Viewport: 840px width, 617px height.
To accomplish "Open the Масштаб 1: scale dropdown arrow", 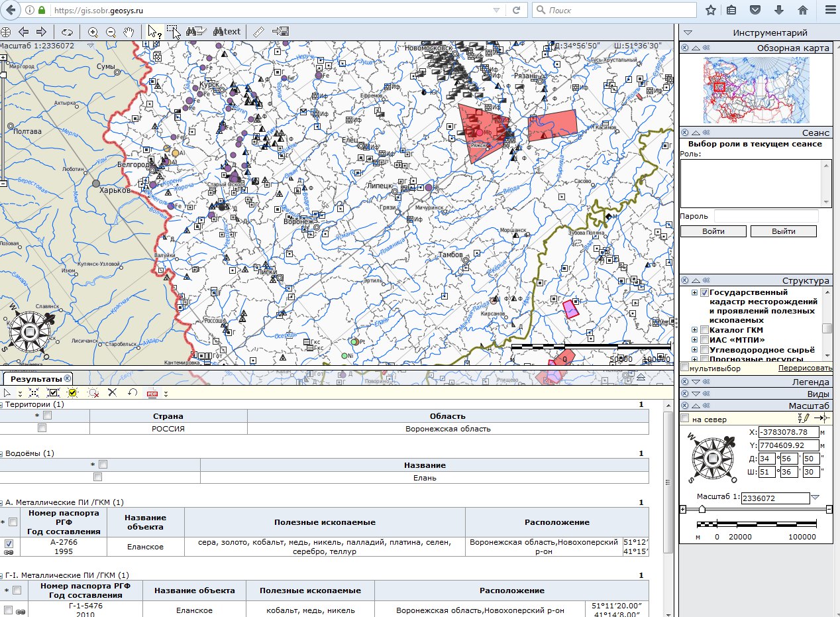I will coord(815,498).
